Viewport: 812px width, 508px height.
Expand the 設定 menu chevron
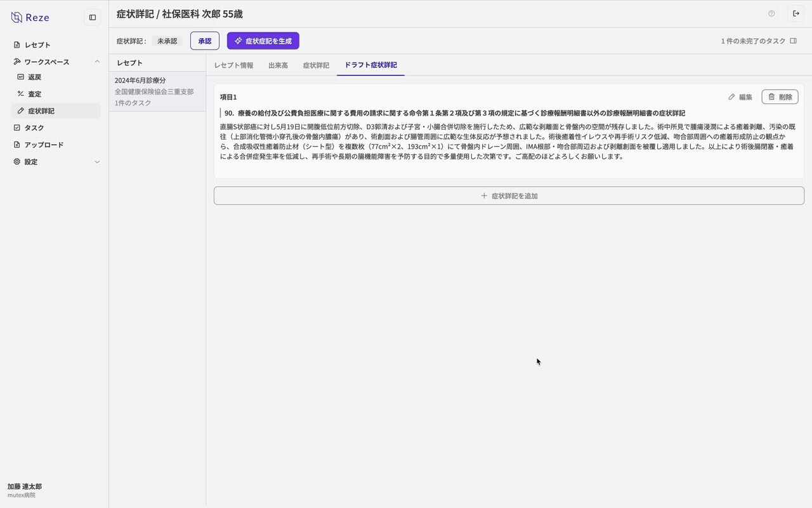[97, 162]
